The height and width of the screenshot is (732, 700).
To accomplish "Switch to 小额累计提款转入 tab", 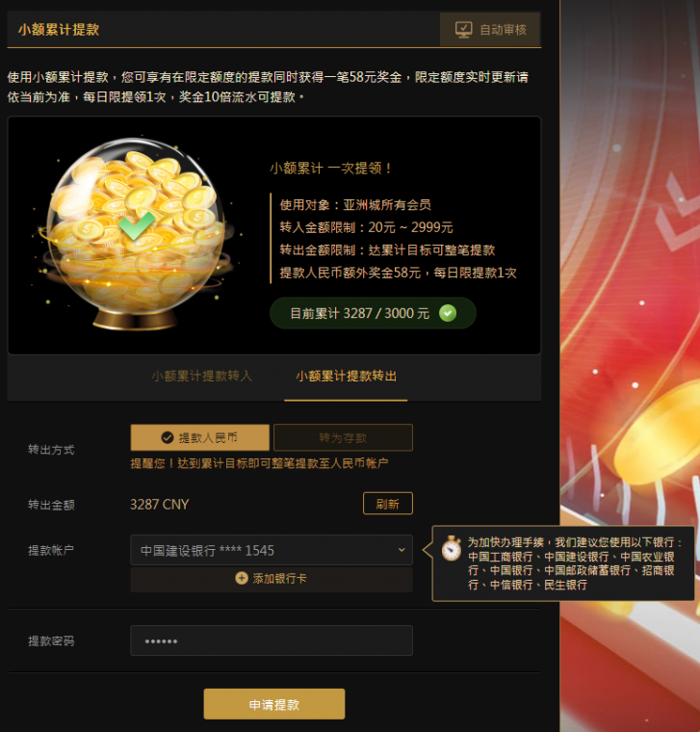I will click(x=201, y=376).
